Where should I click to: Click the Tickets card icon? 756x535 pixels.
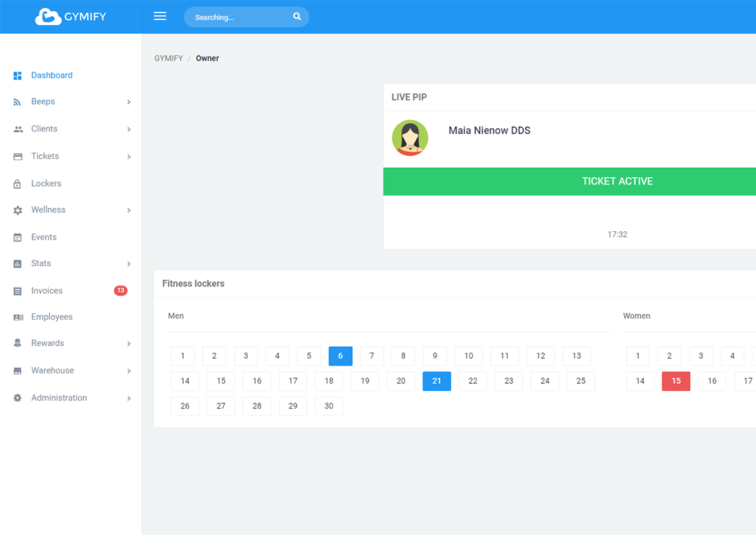[x=18, y=157]
